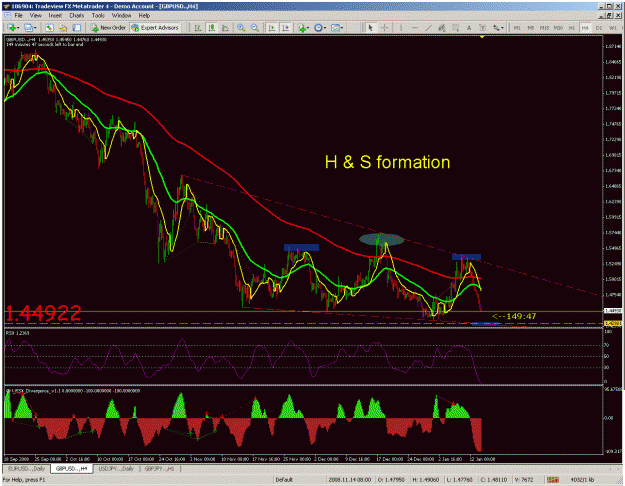Select the GBPUSD H4 chart tab

tap(71, 468)
